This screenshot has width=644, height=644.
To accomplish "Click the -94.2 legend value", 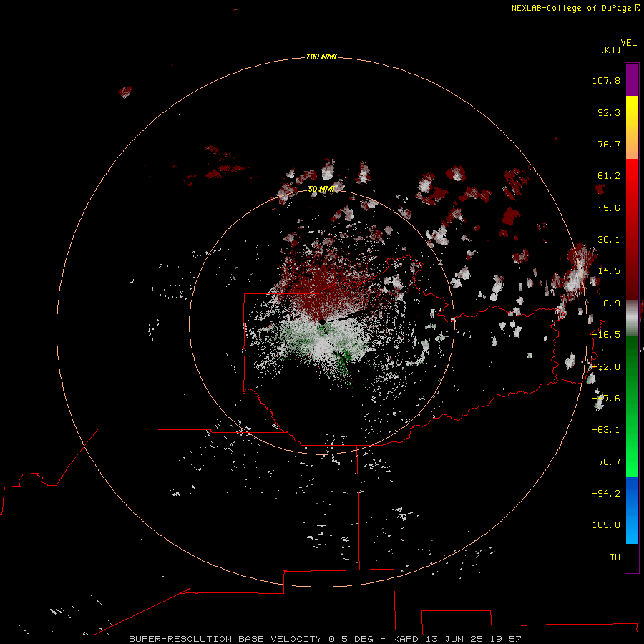I will (606, 494).
